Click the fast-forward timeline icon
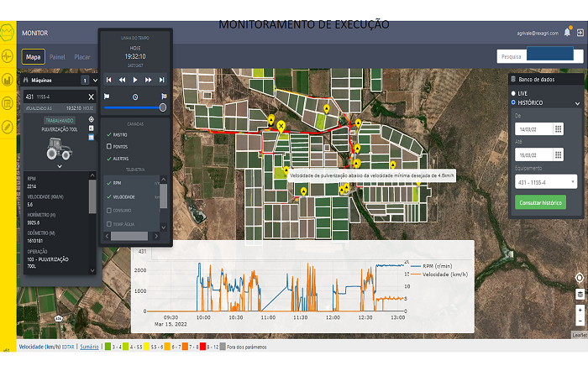This screenshot has height=371, width=588. click(x=149, y=80)
